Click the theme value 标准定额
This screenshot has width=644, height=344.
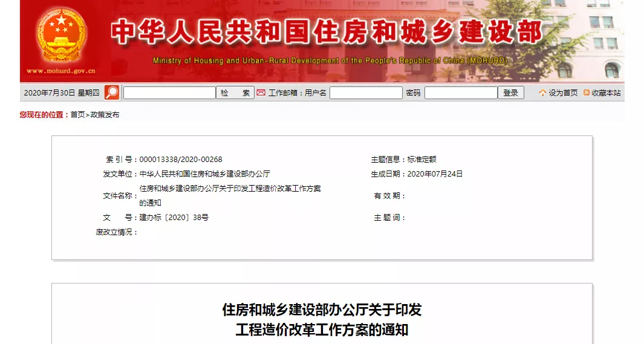422,159
